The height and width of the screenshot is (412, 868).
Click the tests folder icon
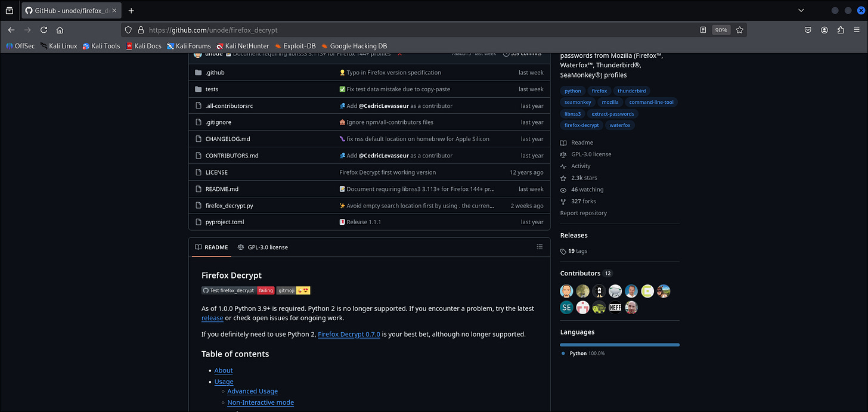coord(199,89)
